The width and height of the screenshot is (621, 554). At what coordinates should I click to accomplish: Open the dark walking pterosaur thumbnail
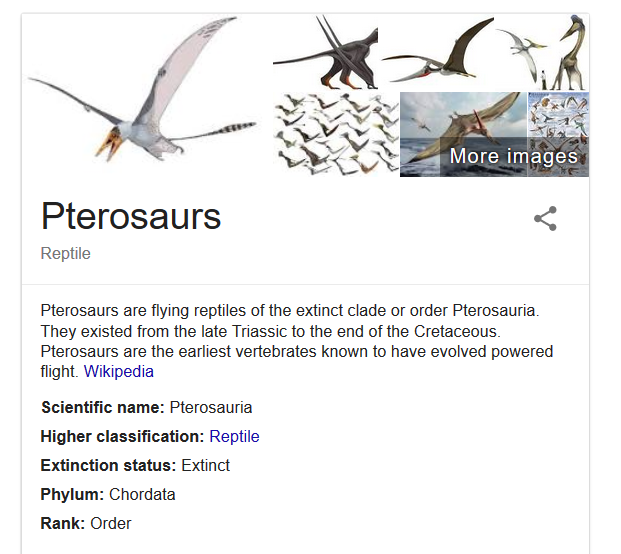[x=324, y=52]
